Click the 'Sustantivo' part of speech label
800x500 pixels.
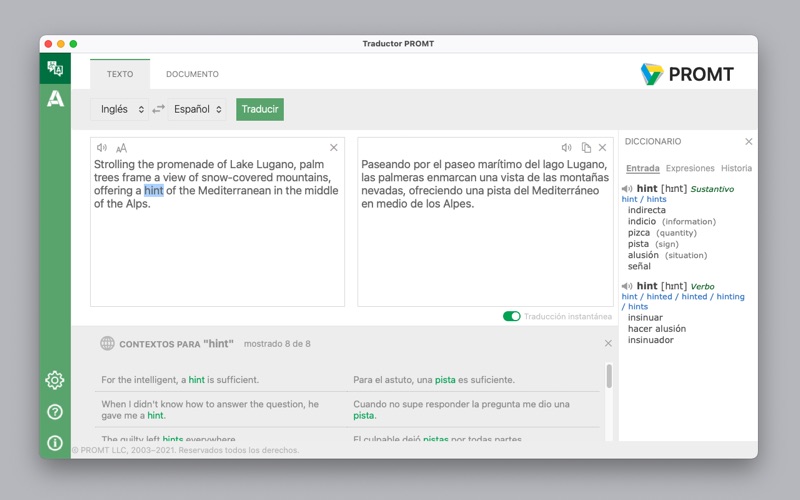coord(712,189)
